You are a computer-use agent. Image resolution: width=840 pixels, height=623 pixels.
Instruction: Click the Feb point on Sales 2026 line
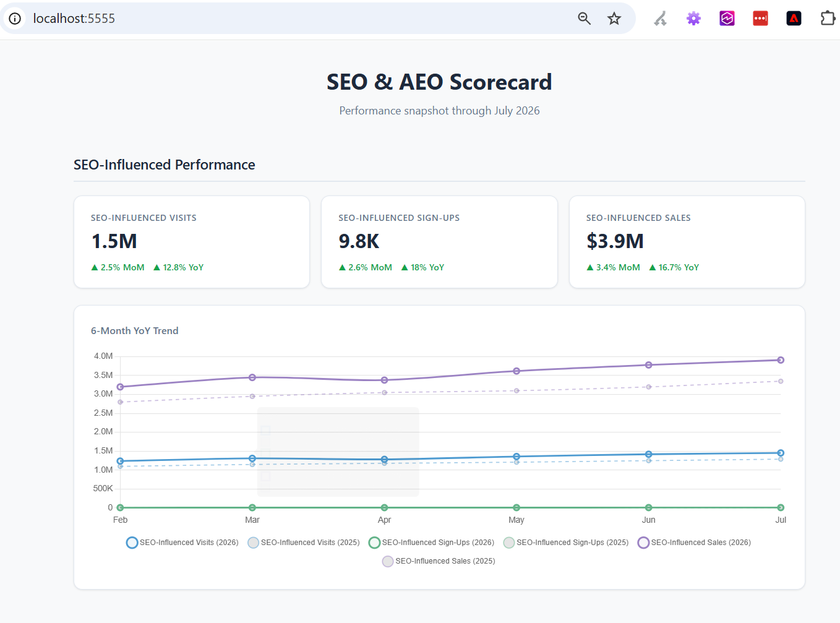pyautogui.click(x=121, y=387)
